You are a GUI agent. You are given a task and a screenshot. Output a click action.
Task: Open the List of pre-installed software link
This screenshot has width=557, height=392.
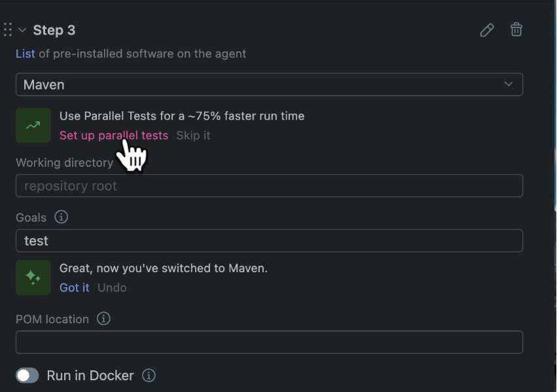point(26,54)
